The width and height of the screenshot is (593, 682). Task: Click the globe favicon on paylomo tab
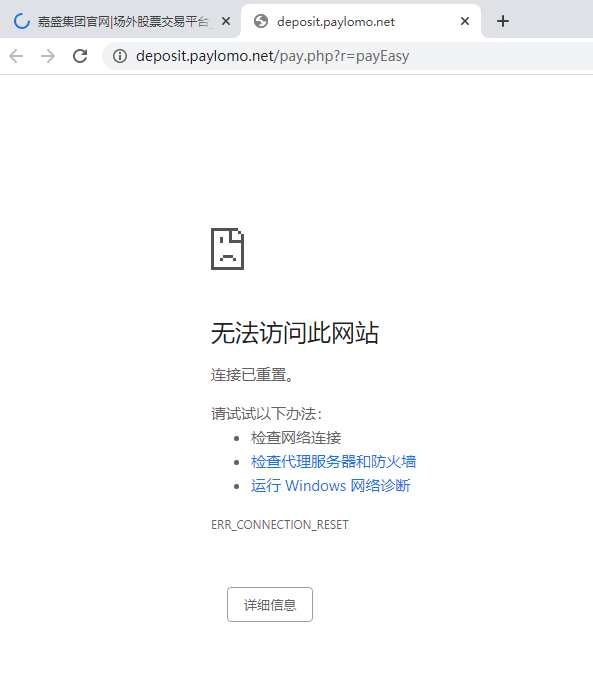[261, 21]
